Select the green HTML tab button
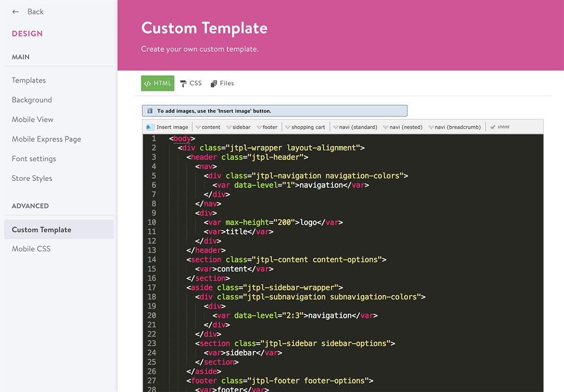The width and height of the screenshot is (564, 392). pyautogui.click(x=157, y=83)
